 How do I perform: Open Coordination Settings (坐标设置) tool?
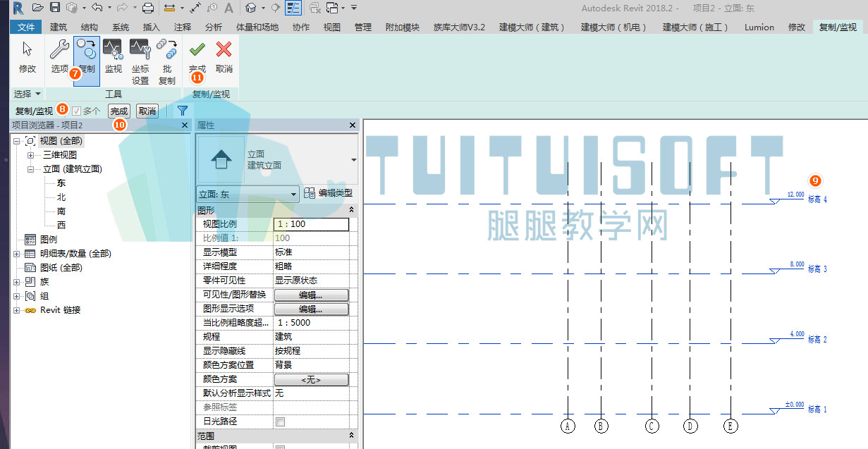pyautogui.click(x=140, y=61)
